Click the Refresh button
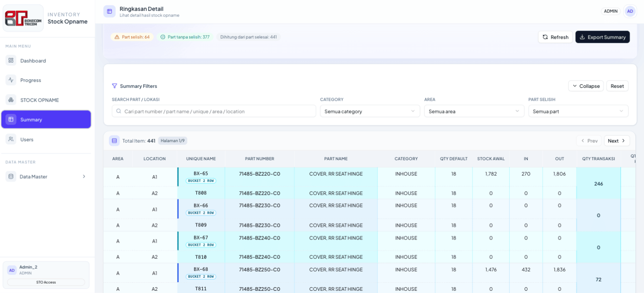644x293 pixels. (x=555, y=37)
